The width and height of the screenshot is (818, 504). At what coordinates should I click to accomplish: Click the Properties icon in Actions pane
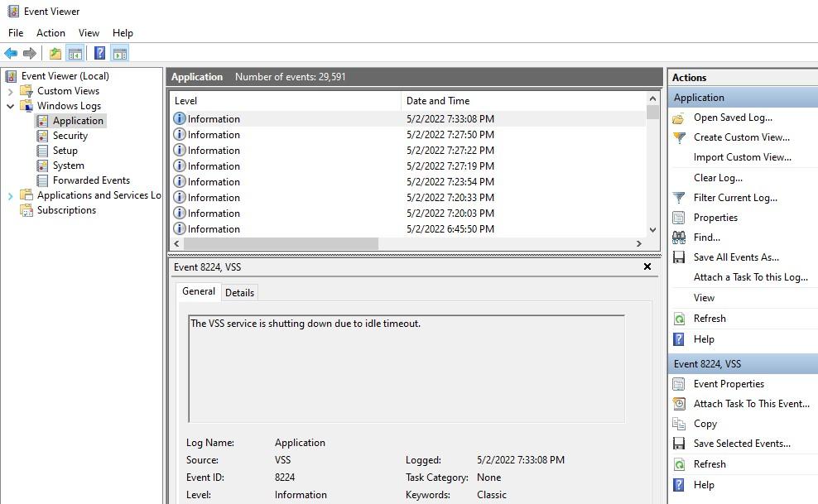tap(679, 218)
